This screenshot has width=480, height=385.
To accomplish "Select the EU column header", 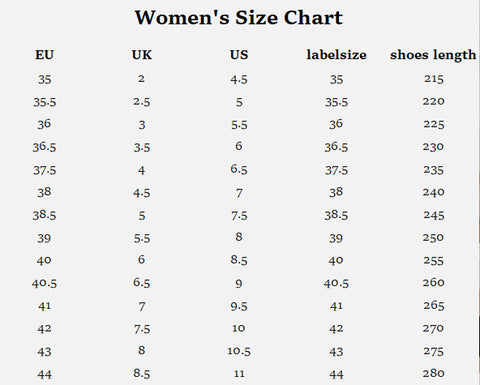I will 44,55.
